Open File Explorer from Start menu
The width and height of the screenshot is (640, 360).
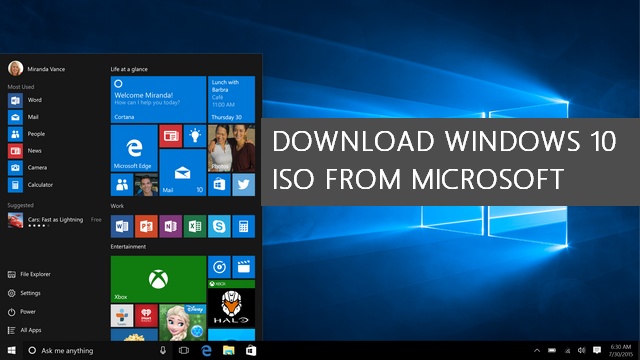(29, 274)
